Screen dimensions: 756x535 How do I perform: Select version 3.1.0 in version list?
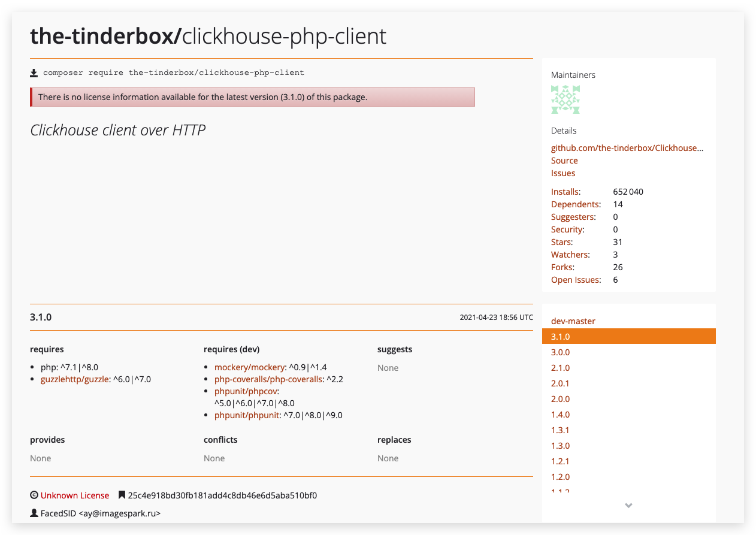[628, 337]
